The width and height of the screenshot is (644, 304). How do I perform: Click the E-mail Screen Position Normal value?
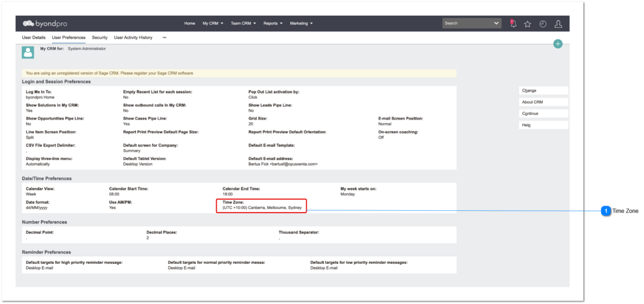pos(385,124)
